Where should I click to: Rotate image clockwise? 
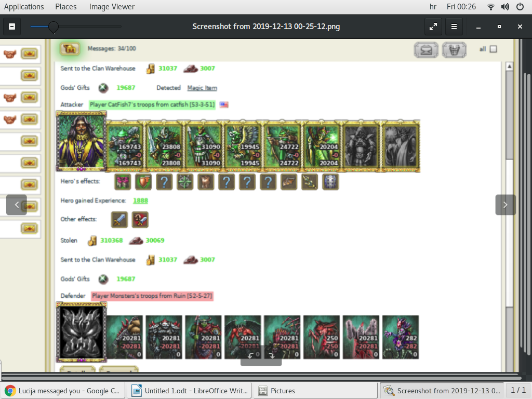(271, 356)
